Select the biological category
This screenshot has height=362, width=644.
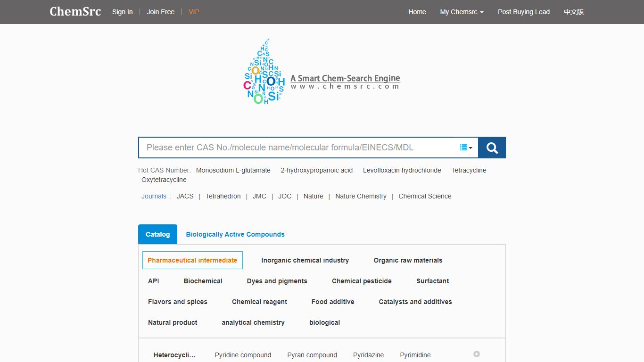[x=324, y=322]
